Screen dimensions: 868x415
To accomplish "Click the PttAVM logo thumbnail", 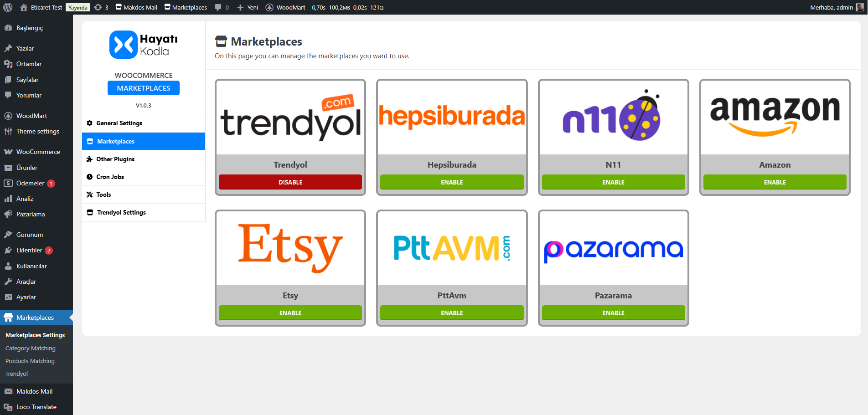I will 452,248.
